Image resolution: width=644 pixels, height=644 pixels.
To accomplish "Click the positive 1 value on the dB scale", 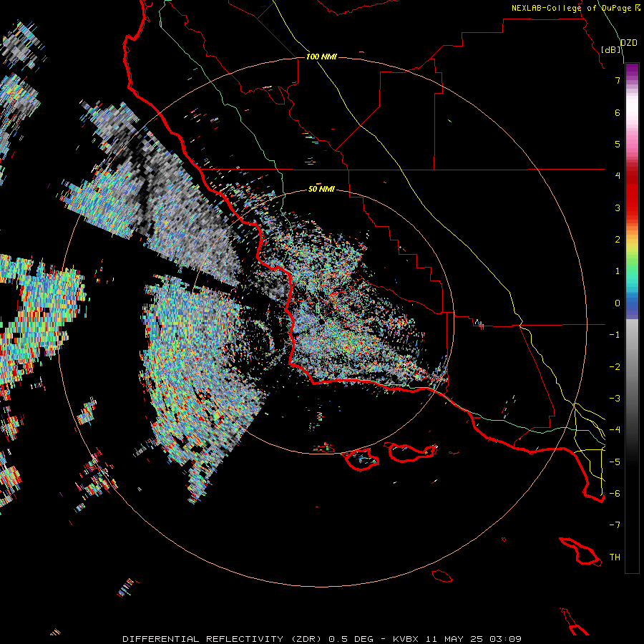I will click(x=618, y=271).
